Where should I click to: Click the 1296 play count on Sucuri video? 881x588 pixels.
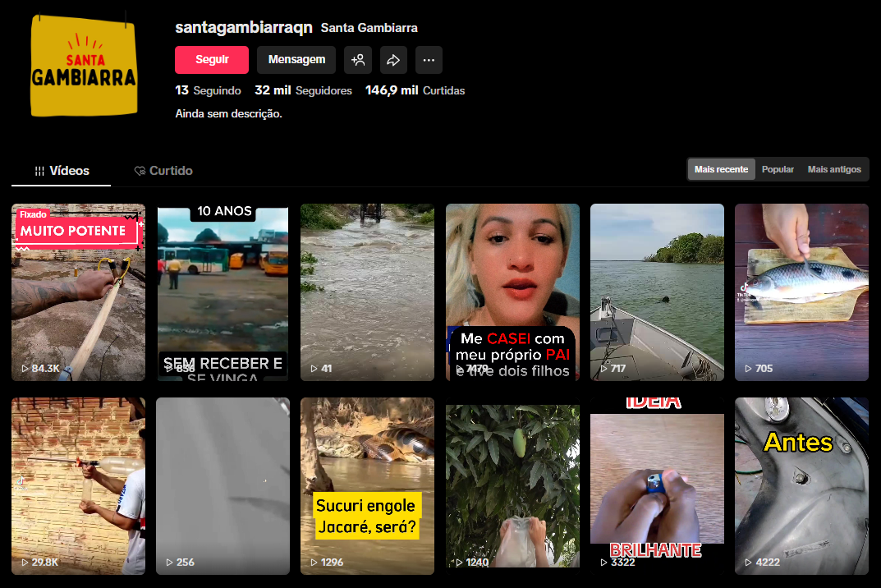click(327, 563)
